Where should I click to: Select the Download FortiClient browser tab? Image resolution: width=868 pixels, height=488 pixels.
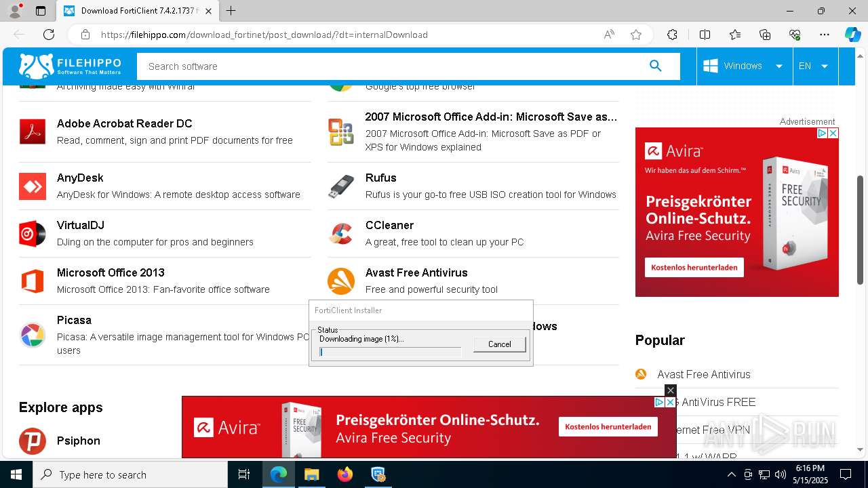pyautogui.click(x=138, y=11)
